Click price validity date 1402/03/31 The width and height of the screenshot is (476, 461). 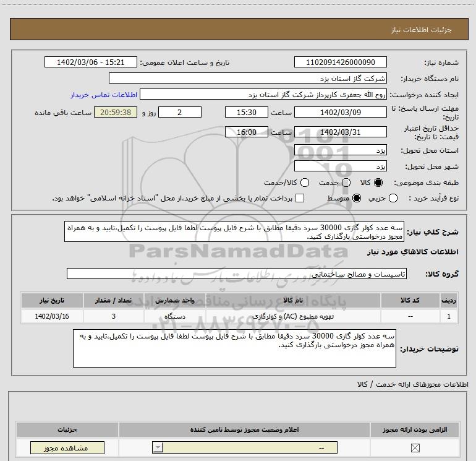[x=340, y=132]
